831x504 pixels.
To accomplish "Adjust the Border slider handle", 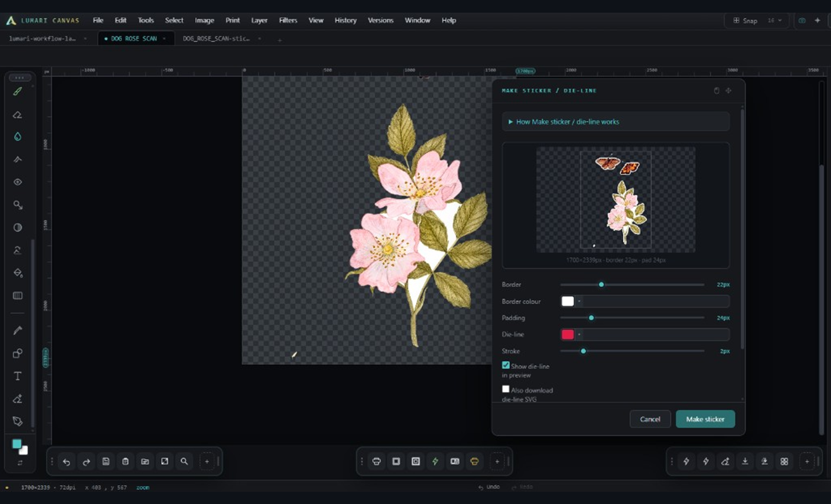I will click(x=601, y=285).
